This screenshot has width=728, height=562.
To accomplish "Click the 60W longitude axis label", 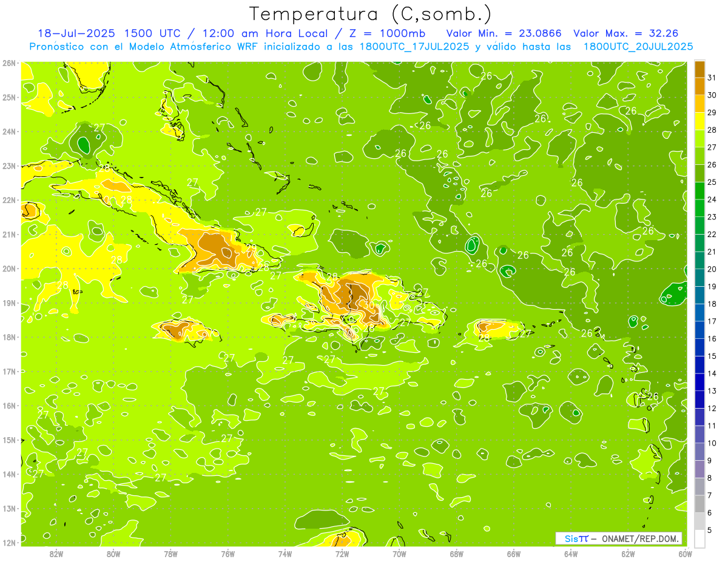I will pos(685,554).
